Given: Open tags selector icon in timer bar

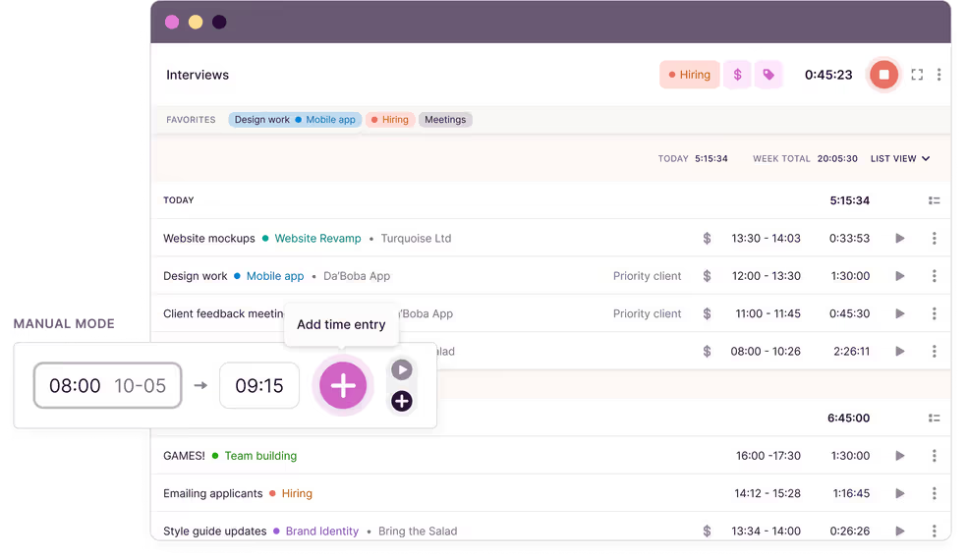Looking at the screenshot, I should click(768, 75).
